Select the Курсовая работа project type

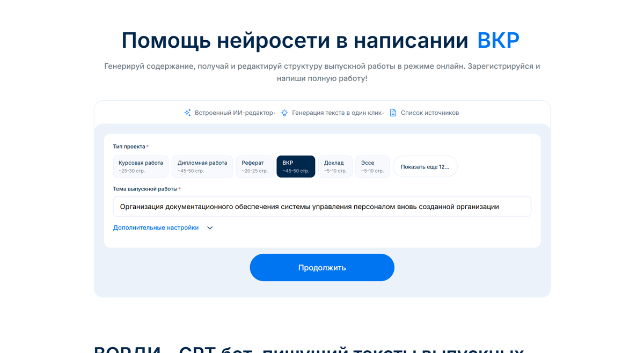coord(141,166)
